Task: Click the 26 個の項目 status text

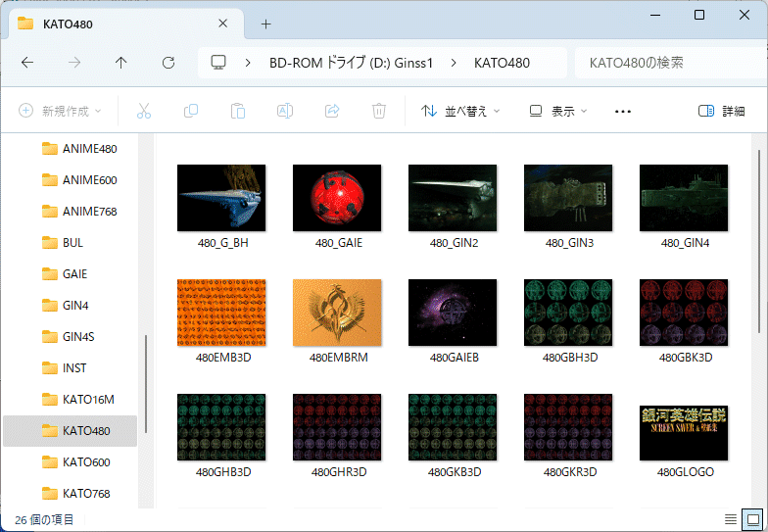Action: (44, 519)
